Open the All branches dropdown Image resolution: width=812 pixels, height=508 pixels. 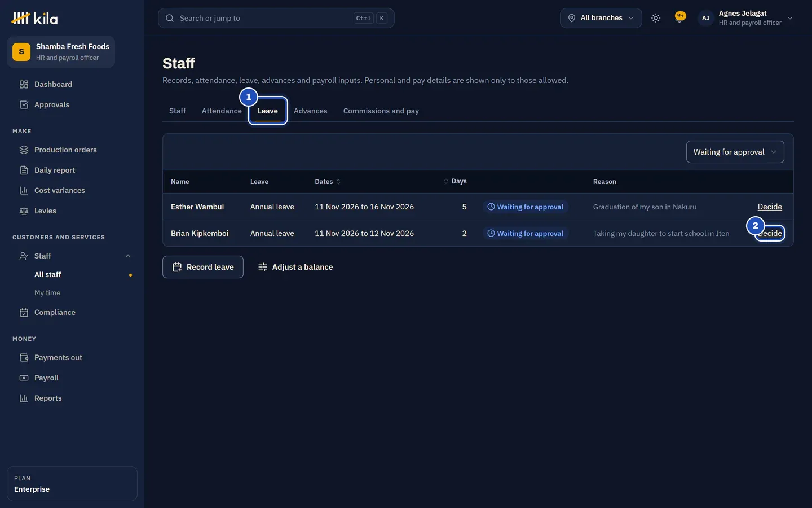601,18
